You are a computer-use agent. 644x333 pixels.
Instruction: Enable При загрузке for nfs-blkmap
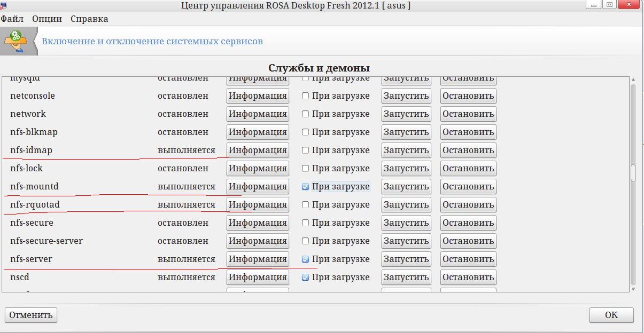(305, 132)
